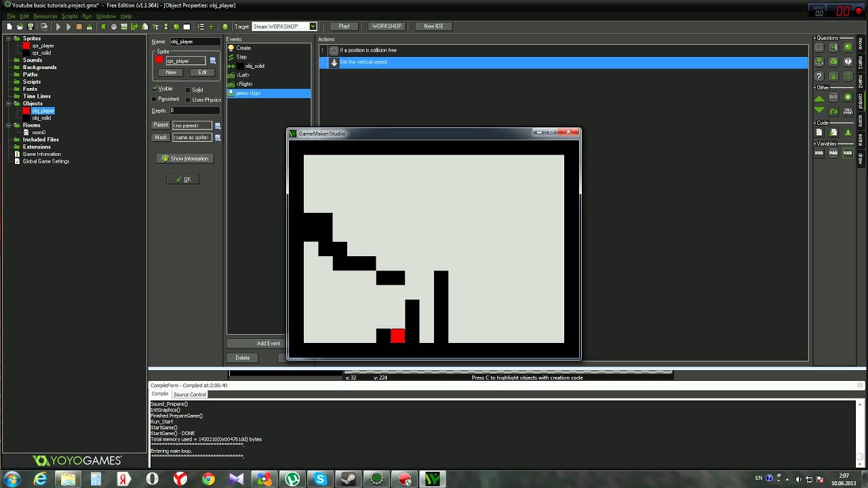
Task: Collapse the Objects folder in resource tree
Action: [8, 104]
